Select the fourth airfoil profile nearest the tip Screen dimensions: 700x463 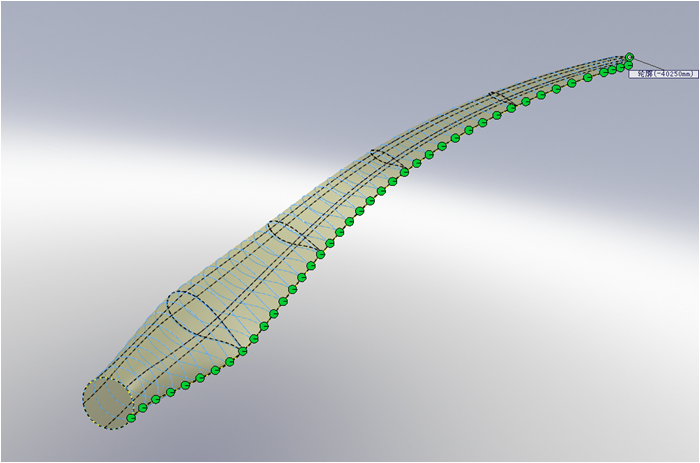pyautogui.click(x=502, y=101)
